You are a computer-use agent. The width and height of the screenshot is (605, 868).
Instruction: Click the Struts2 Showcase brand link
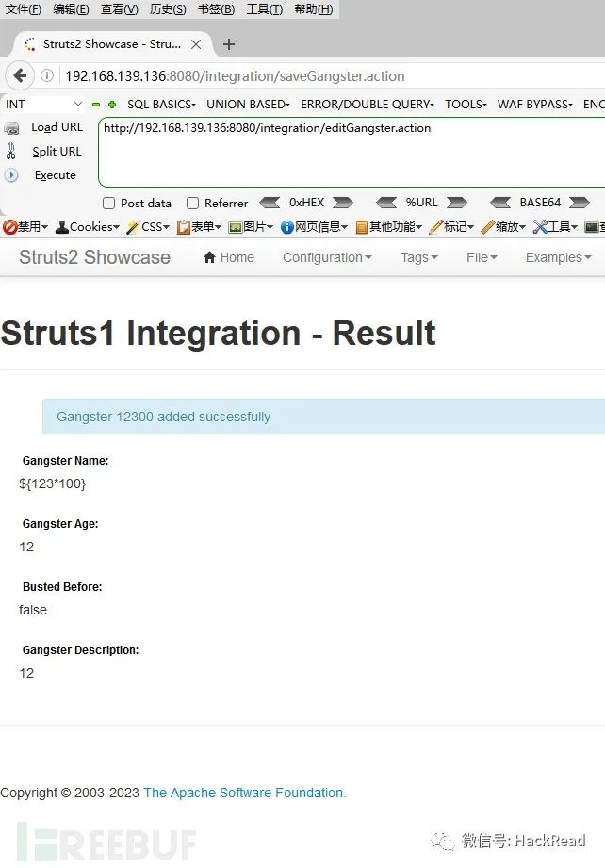click(x=94, y=257)
